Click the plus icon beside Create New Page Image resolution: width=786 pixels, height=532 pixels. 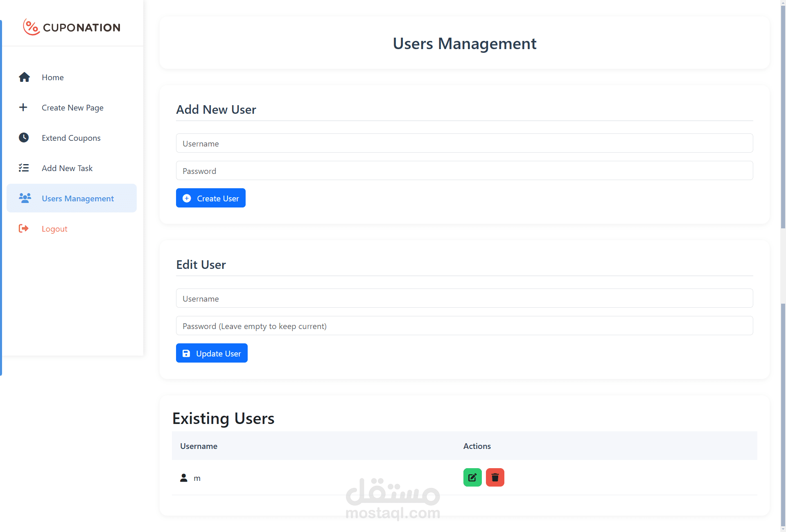pyautogui.click(x=23, y=107)
